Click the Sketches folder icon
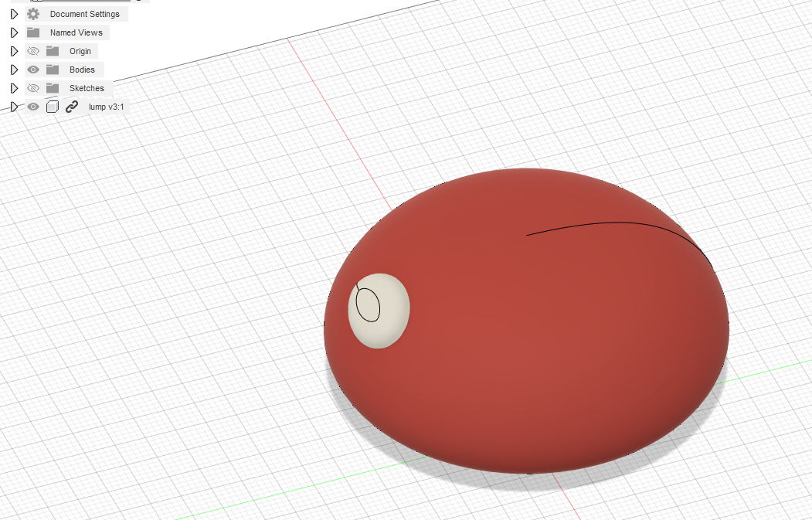The width and height of the screenshot is (812, 520). click(53, 88)
